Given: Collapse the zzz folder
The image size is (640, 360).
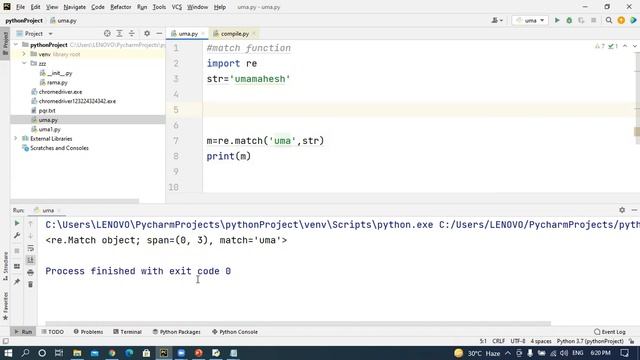Looking at the screenshot, I should click(24, 64).
